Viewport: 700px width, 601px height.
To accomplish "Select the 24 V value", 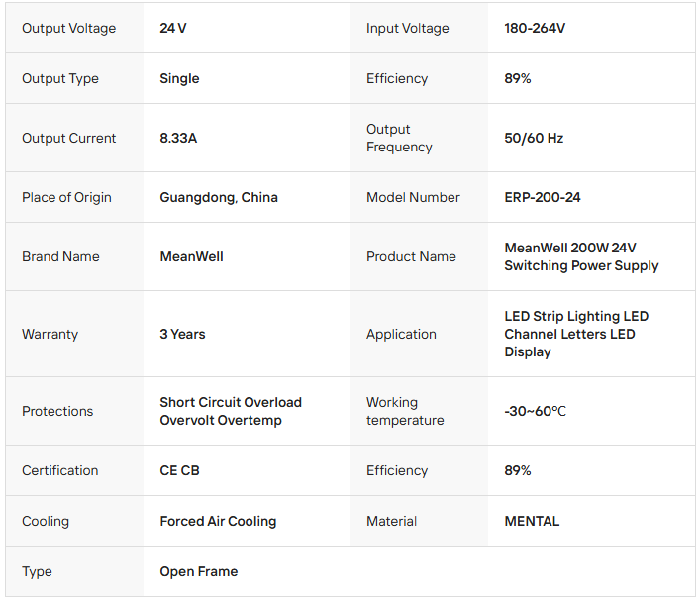I will tap(173, 28).
